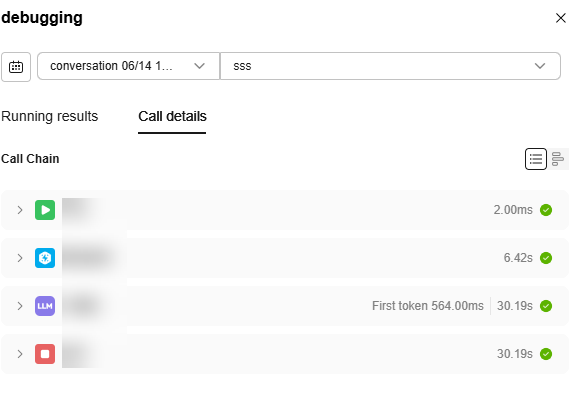Open the calendar date picker icon
This screenshot has width=571, height=402.
pyautogui.click(x=16, y=67)
